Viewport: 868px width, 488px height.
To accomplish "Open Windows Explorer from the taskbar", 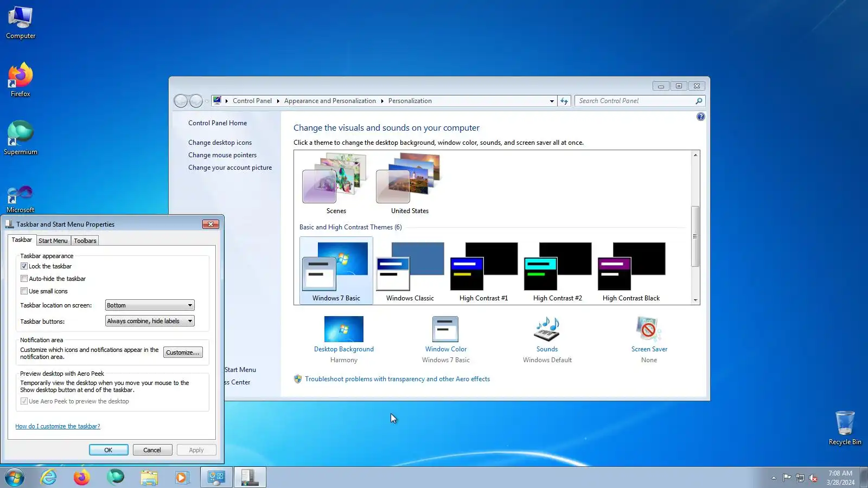I will (149, 477).
